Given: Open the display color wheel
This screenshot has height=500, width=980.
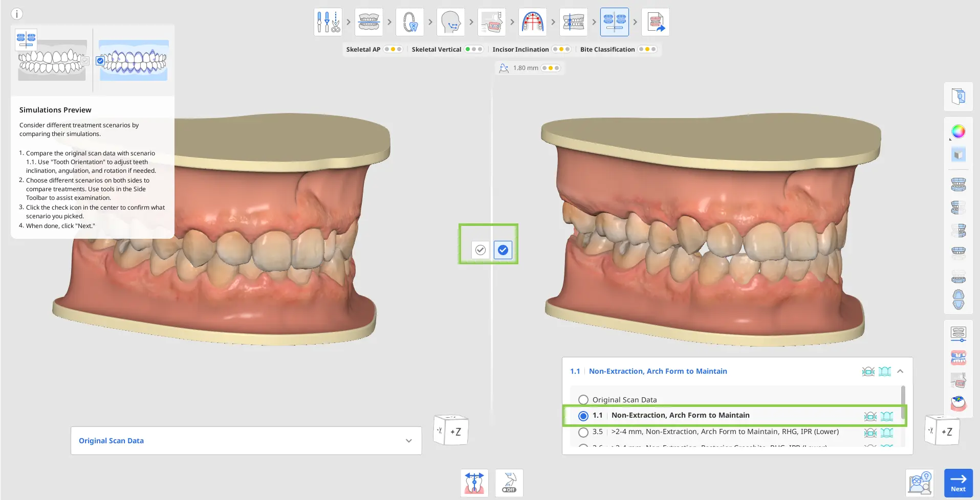Looking at the screenshot, I should [x=959, y=131].
